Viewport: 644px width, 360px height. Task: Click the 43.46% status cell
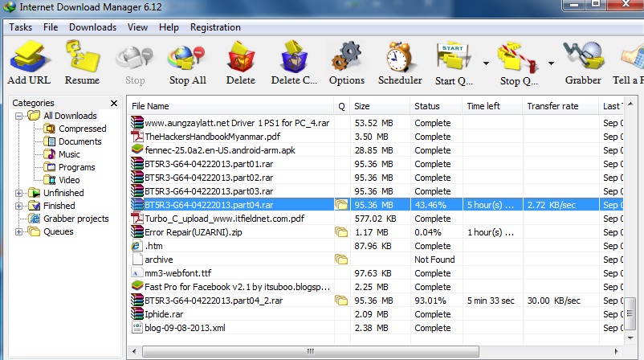click(x=436, y=205)
